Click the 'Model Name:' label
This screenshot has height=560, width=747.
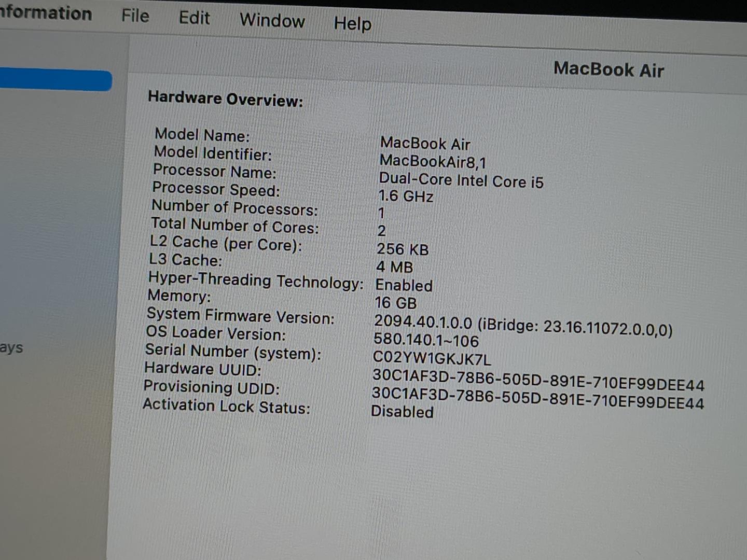[x=202, y=135]
